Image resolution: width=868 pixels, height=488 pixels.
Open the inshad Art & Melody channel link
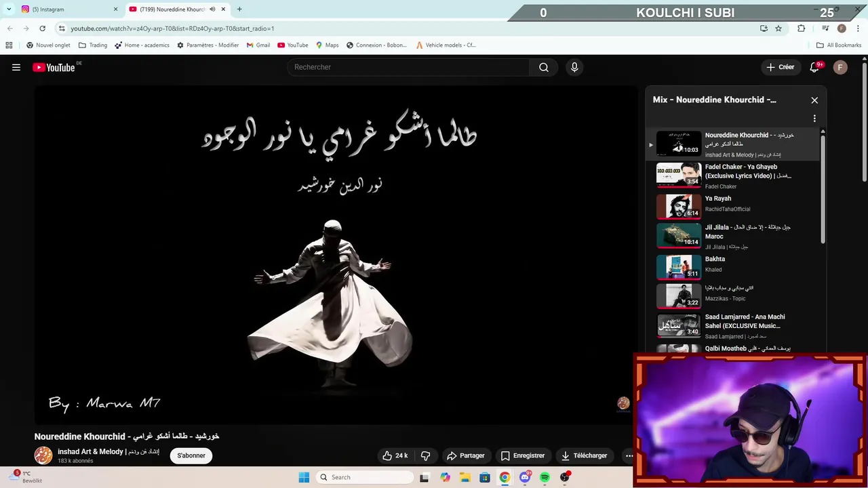(x=108, y=451)
